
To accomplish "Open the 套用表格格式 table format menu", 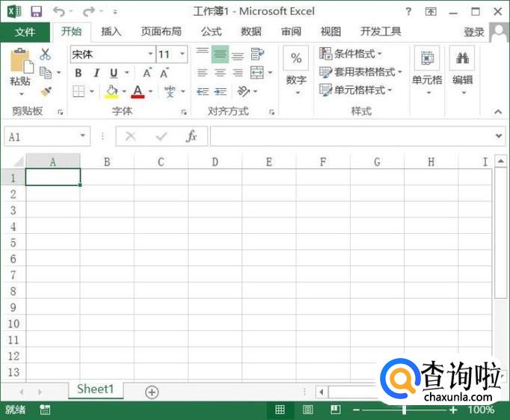I will coord(360,72).
